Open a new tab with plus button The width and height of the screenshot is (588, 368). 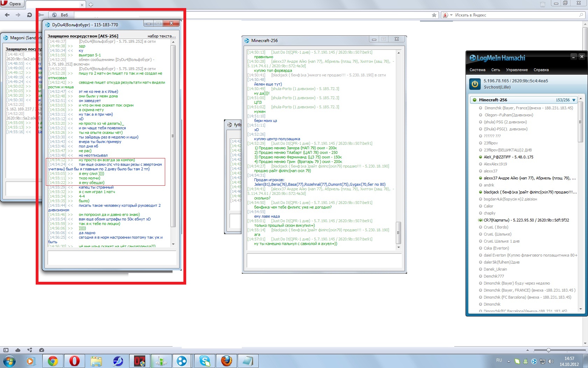[x=91, y=5]
